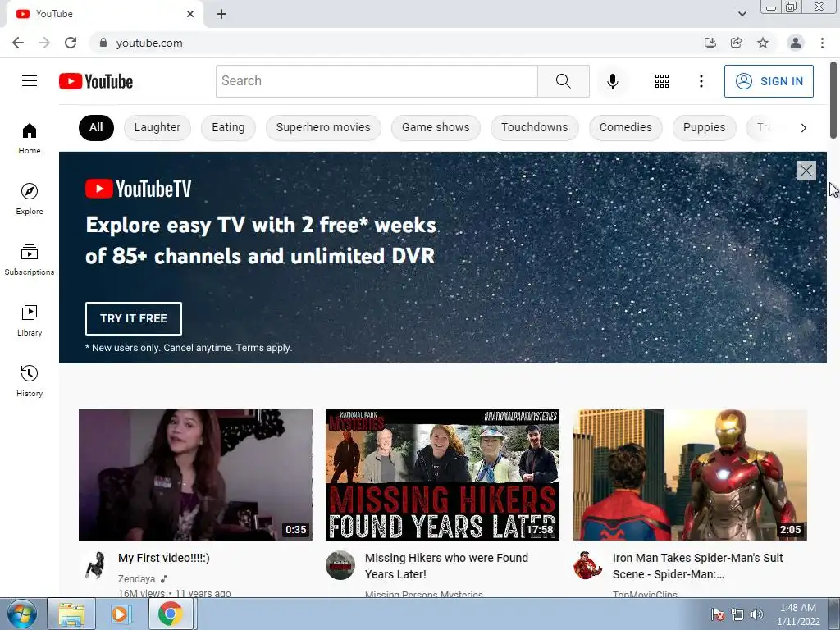Open Windows Explorer from taskbar

[71, 614]
